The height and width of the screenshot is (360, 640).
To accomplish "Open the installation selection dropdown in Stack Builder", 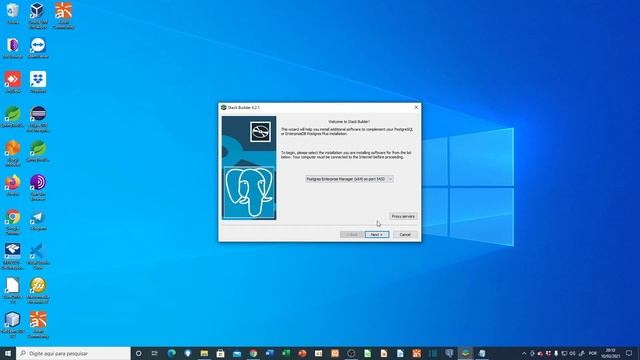I will pos(349,179).
